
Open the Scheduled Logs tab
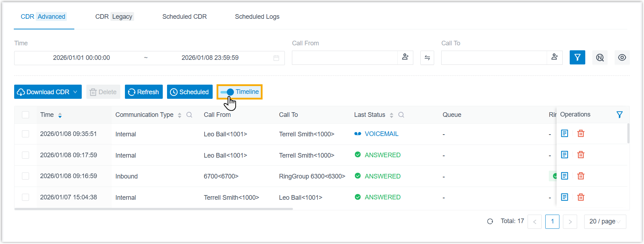(x=257, y=17)
